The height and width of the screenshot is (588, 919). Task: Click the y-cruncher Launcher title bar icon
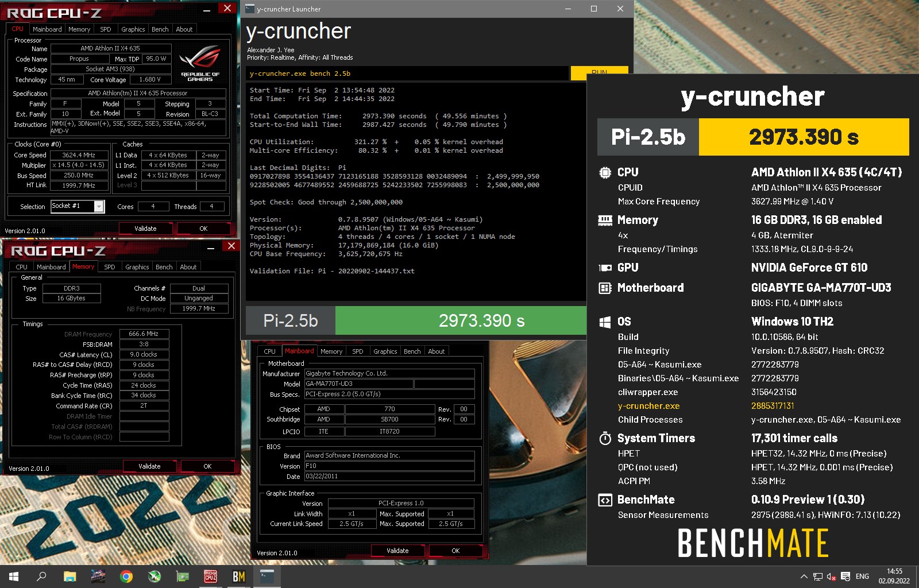pos(250,9)
